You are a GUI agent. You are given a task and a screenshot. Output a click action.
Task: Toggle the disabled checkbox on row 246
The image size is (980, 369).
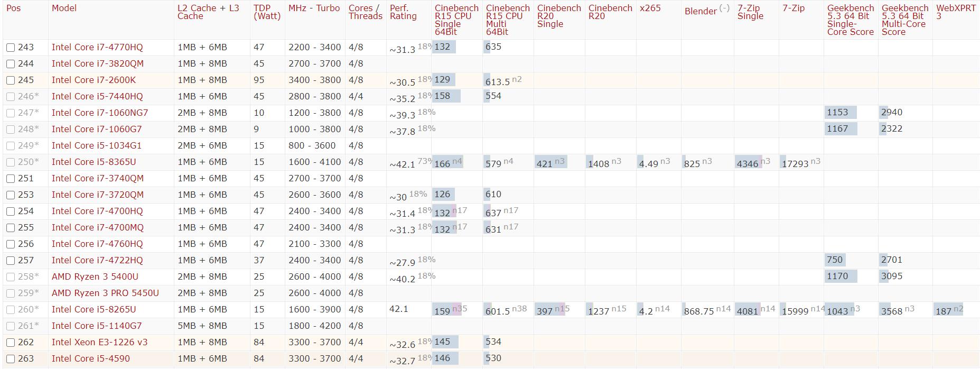(11, 97)
